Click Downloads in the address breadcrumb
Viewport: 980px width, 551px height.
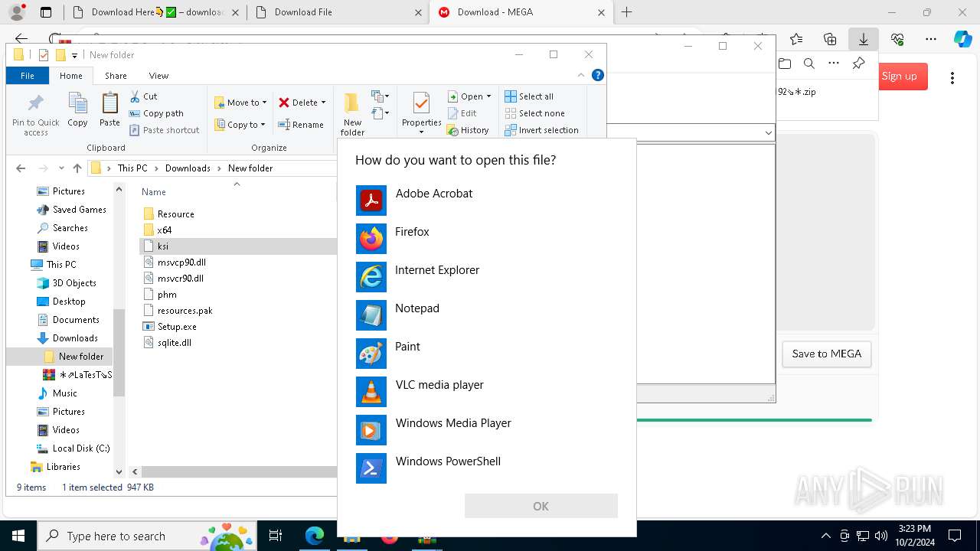click(x=188, y=168)
